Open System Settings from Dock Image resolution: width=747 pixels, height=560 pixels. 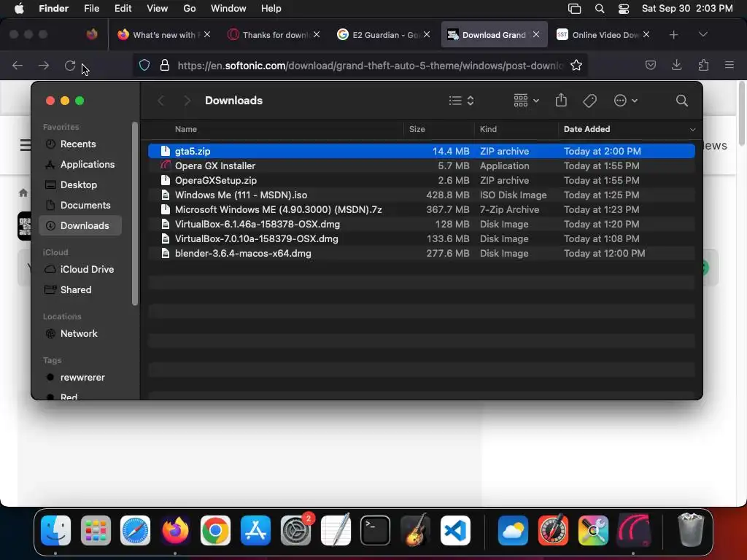pos(295,530)
